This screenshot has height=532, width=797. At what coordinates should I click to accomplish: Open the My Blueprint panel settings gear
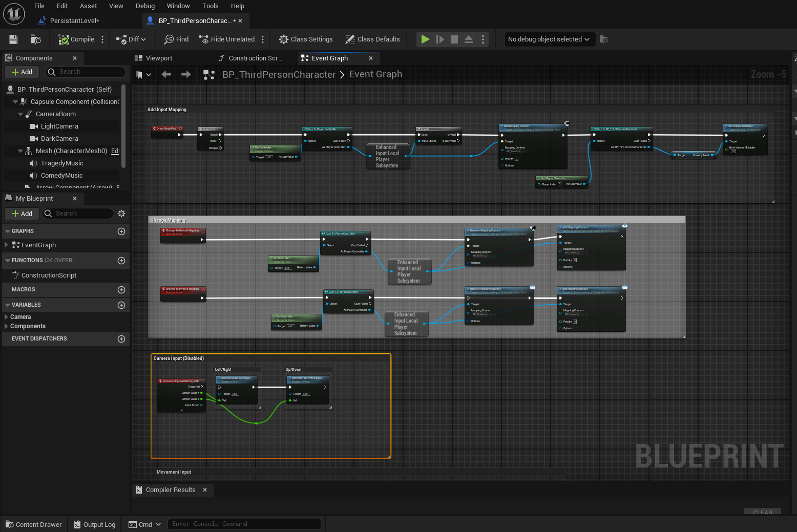tap(121, 214)
